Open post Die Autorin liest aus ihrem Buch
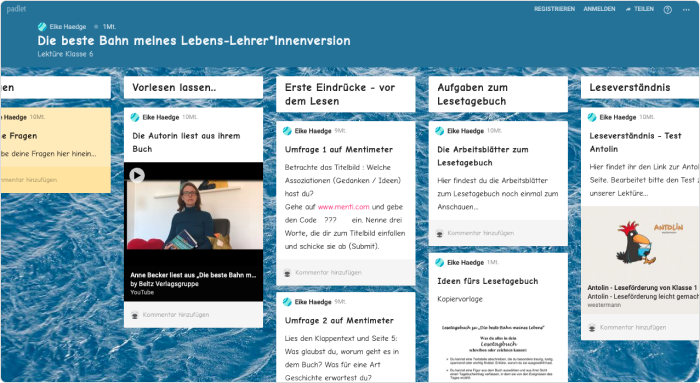 coord(186,142)
